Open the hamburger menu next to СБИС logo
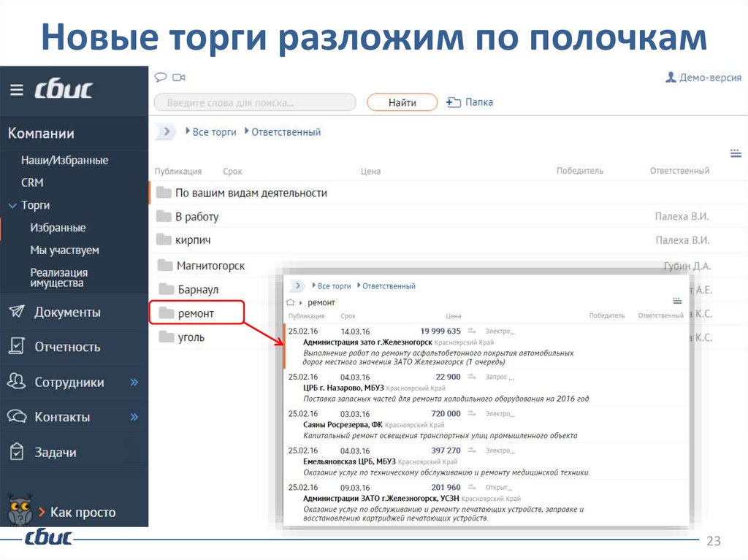This screenshot has width=748, height=560. click(16, 90)
